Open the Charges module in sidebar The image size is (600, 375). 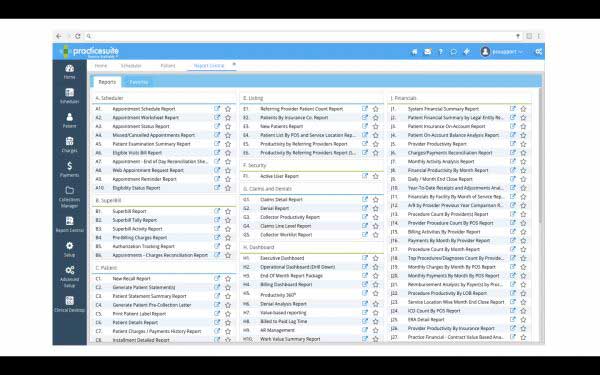tap(69, 145)
